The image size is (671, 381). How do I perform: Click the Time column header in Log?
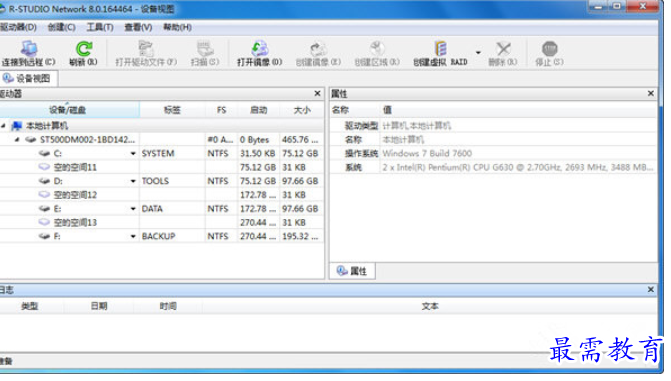tap(168, 306)
